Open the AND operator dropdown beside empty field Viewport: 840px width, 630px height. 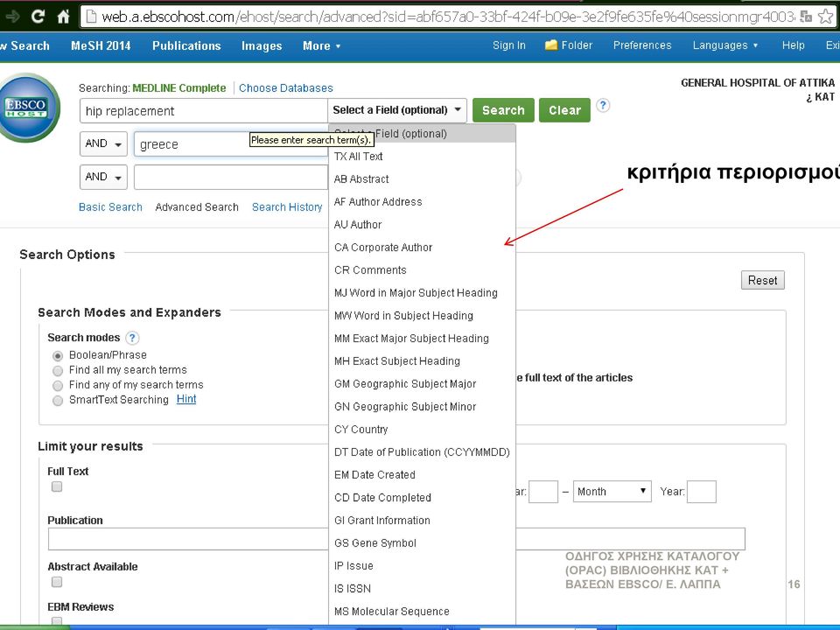103,177
